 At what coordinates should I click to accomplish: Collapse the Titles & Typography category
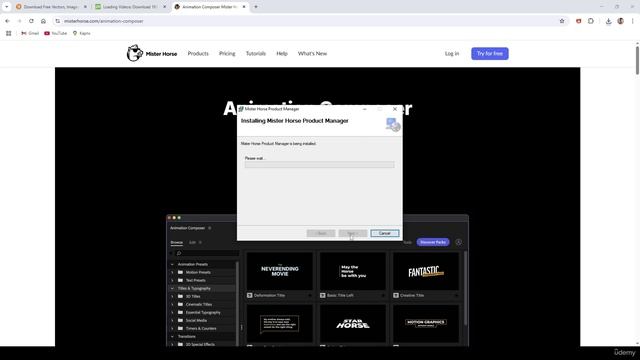pos(172,289)
